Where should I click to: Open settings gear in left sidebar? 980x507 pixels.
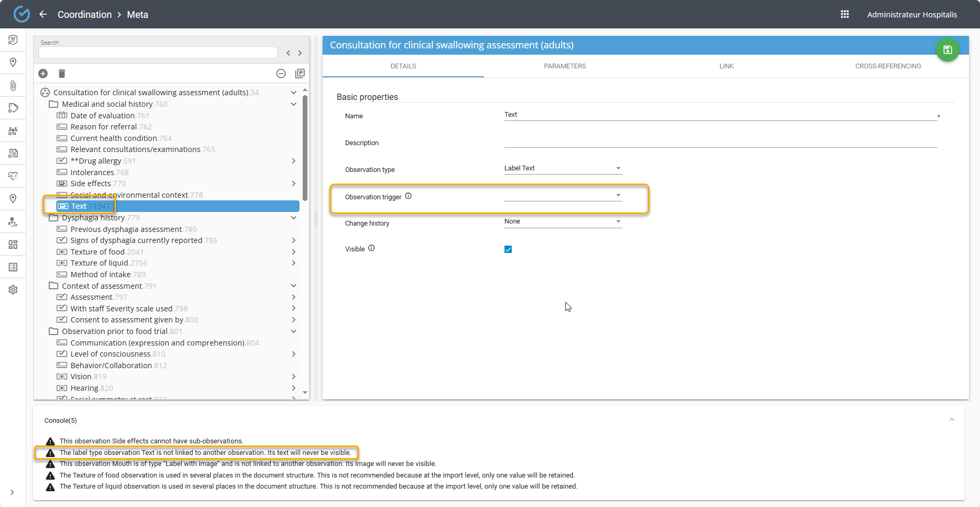click(13, 290)
